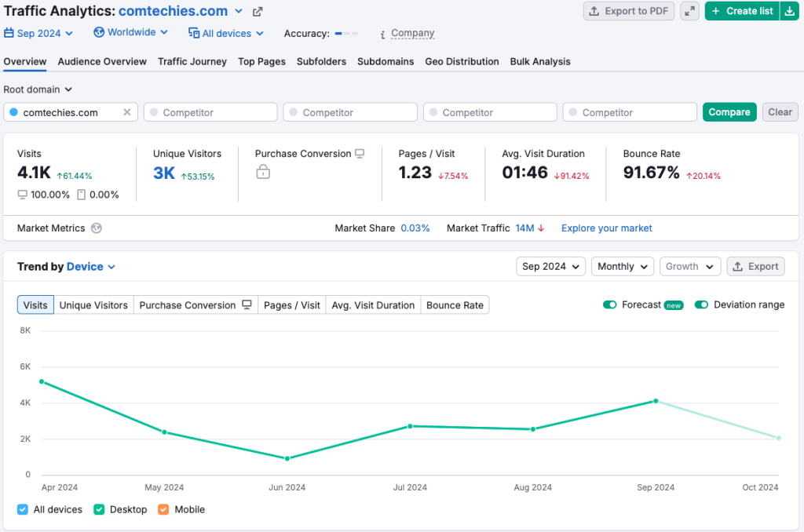The height and width of the screenshot is (532, 804).
Task: Disable the Forecast toggle
Action: [609, 305]
